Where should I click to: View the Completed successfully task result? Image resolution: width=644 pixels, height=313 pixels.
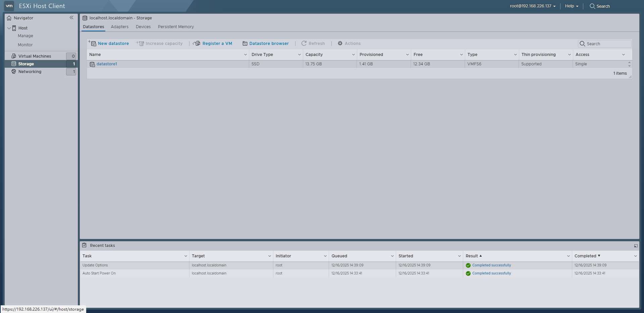(x=491, y=265)
